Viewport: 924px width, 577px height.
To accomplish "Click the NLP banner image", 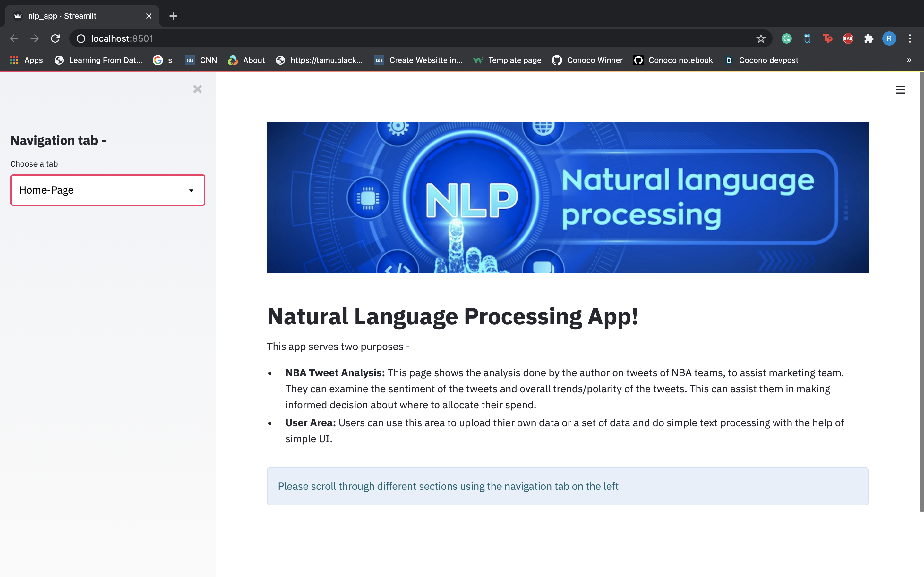I will coord(567,197).
